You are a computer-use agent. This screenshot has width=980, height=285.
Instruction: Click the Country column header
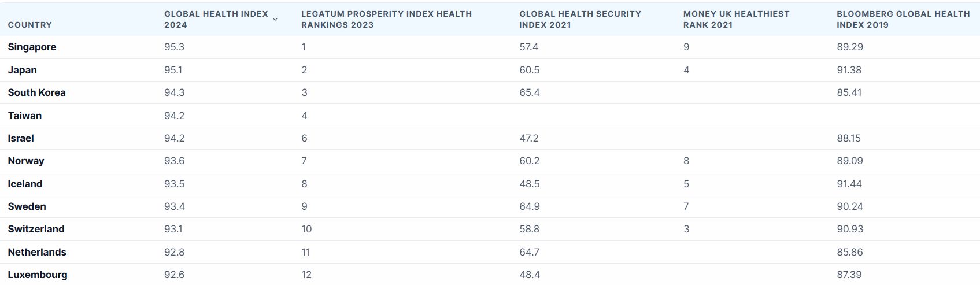pos(30,25)
